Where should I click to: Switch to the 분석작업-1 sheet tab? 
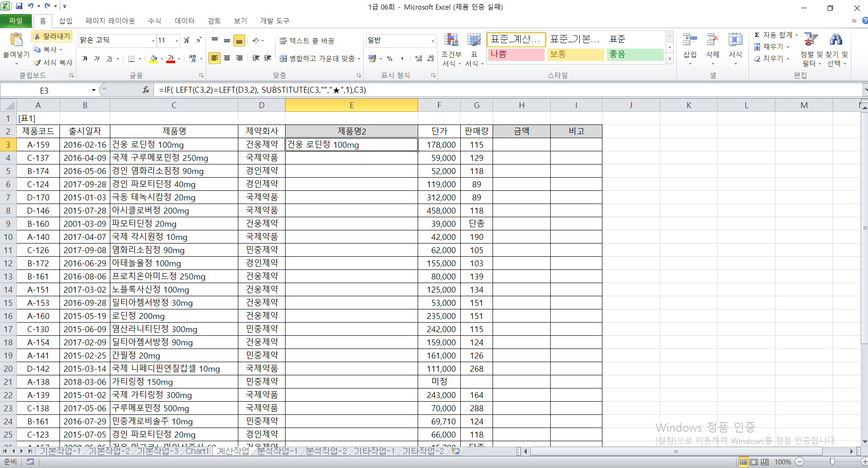pyautogui.click(x=277, y=451)
